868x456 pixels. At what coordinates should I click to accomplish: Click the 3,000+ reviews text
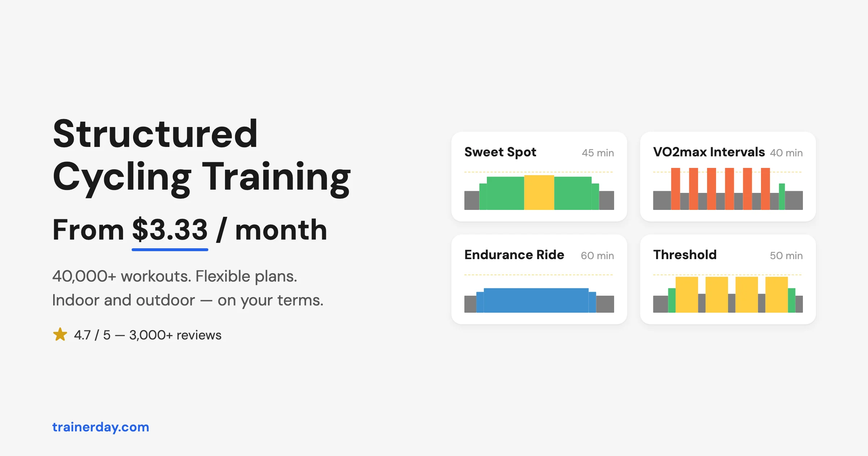(175, 335)
